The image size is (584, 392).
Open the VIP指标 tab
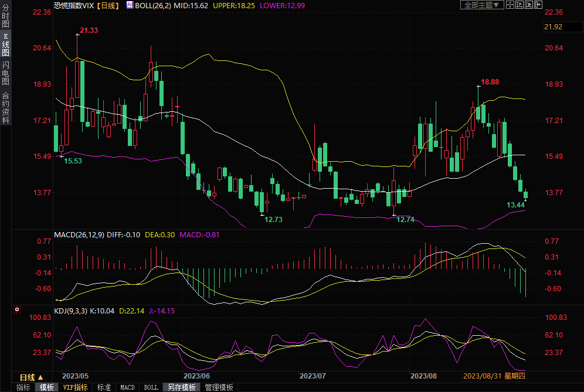point(75,387)
